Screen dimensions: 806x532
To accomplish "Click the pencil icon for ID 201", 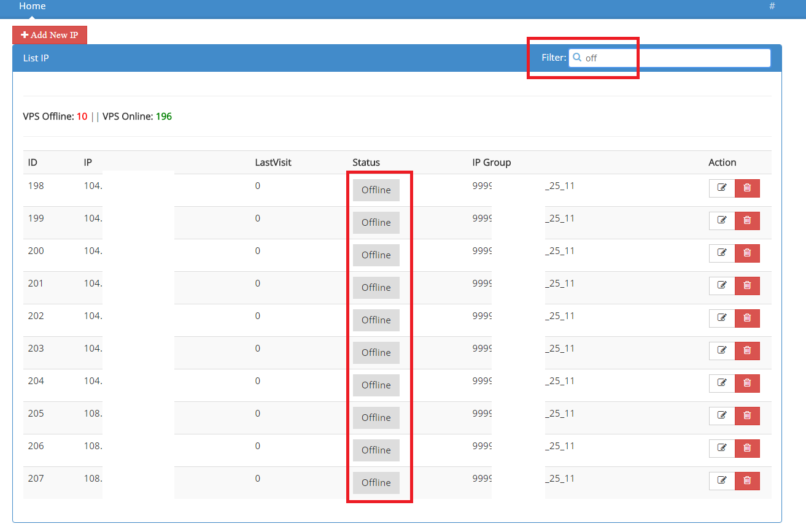I will (722, 286).
